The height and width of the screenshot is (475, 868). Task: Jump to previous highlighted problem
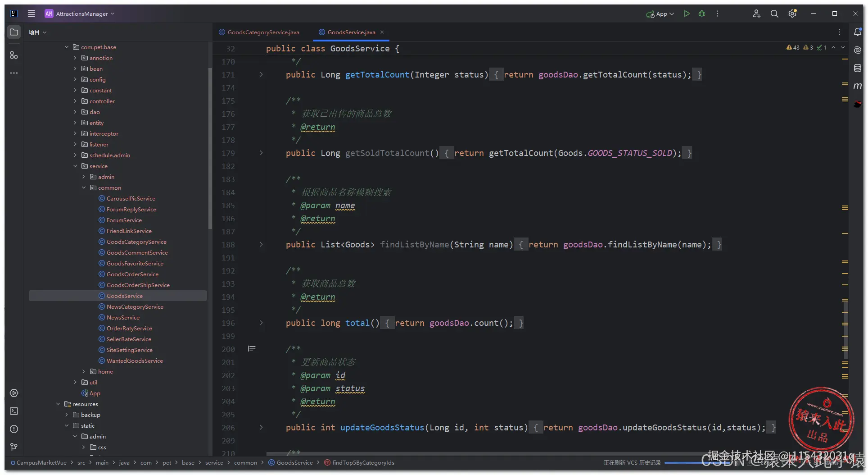point(833,47)
